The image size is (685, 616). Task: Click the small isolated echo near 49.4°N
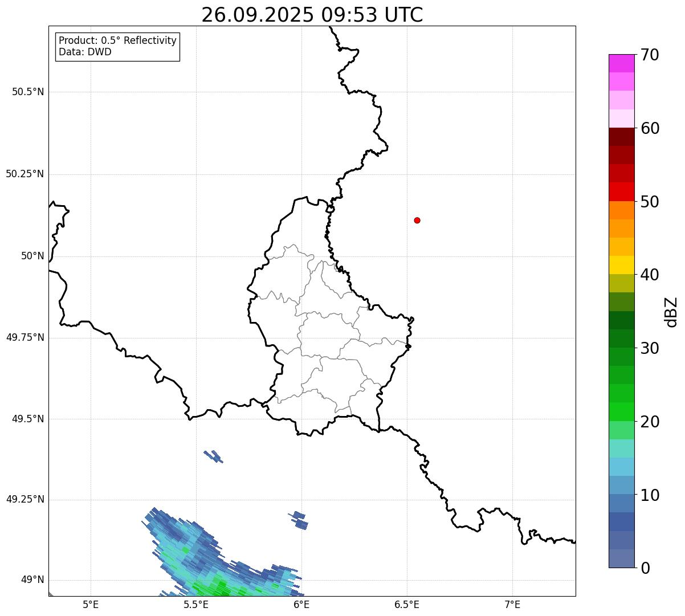coord(214,456)
